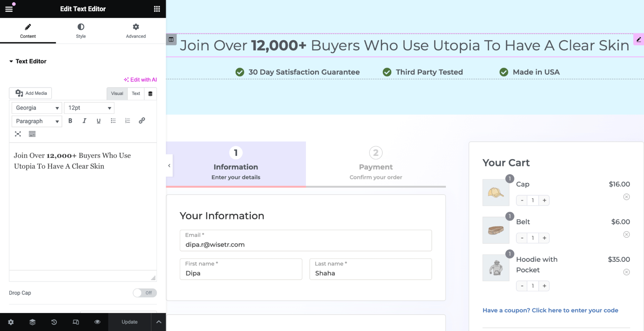
Task: Remove Hoodie with Pocket from cart
Action: pos(626,272)
